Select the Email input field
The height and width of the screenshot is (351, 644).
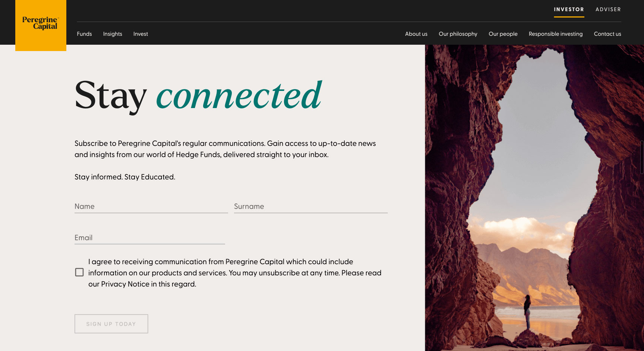[x=149, y=238]
